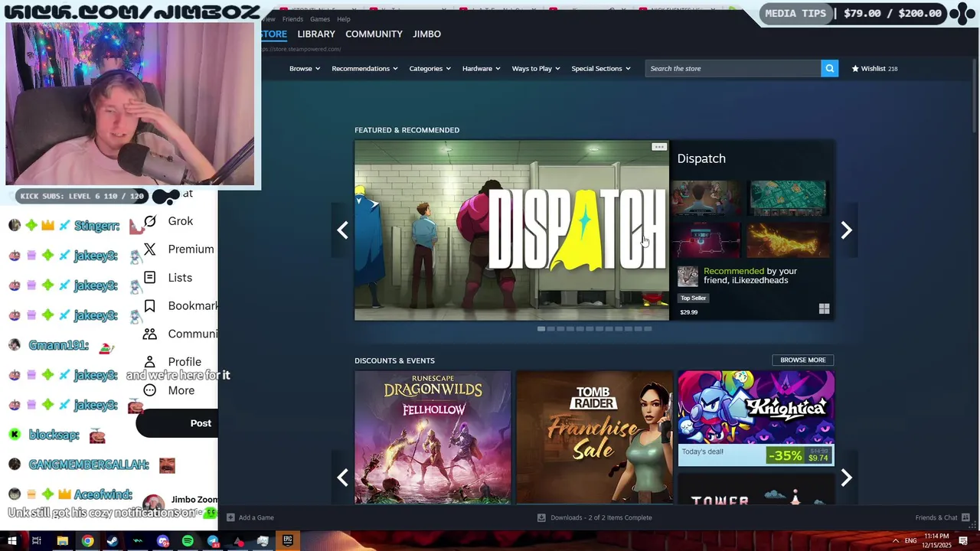Open the Tomb Raider Franchise Sale tile
Viewport: 980px width, 551px height.
coord(594,438)
